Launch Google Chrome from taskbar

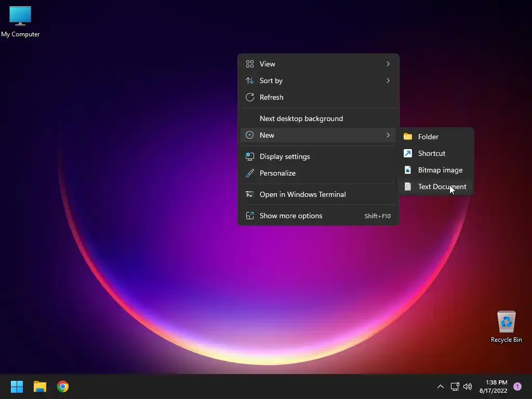point(63,387)
